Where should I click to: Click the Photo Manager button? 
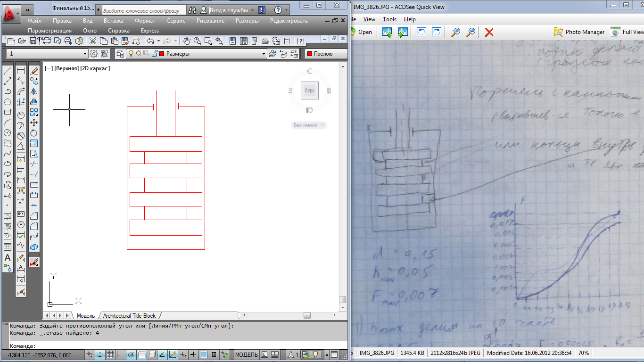pyautogui.click(x=579, y=32)
